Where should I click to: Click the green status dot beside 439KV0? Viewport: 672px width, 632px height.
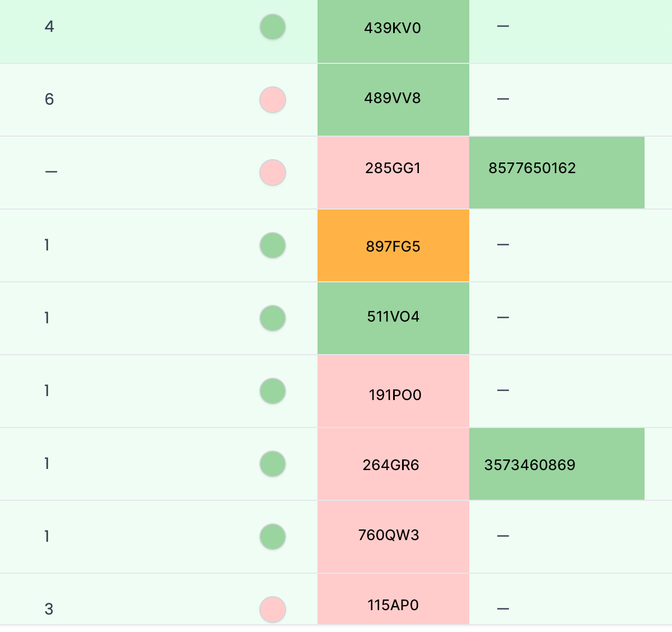273,27
